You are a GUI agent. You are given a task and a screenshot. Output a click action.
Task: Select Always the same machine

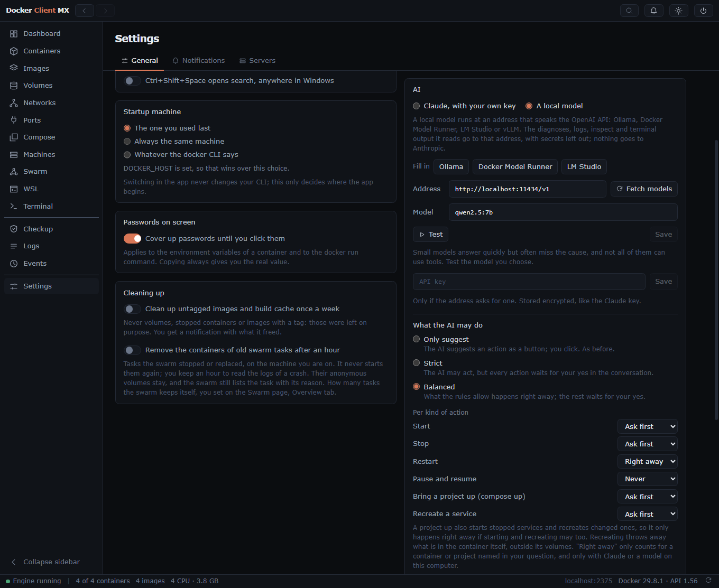pyautogui.click(x=127, y=142)
